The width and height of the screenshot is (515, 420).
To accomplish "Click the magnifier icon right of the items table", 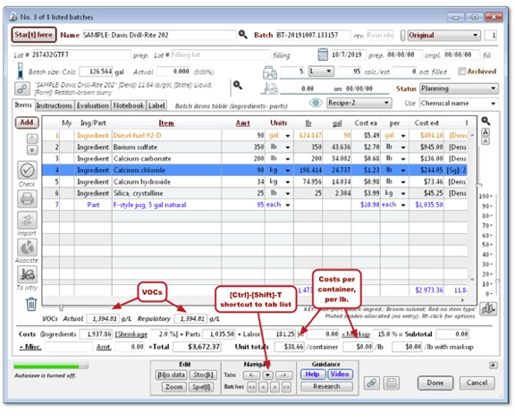I will [x=485, y=122].
